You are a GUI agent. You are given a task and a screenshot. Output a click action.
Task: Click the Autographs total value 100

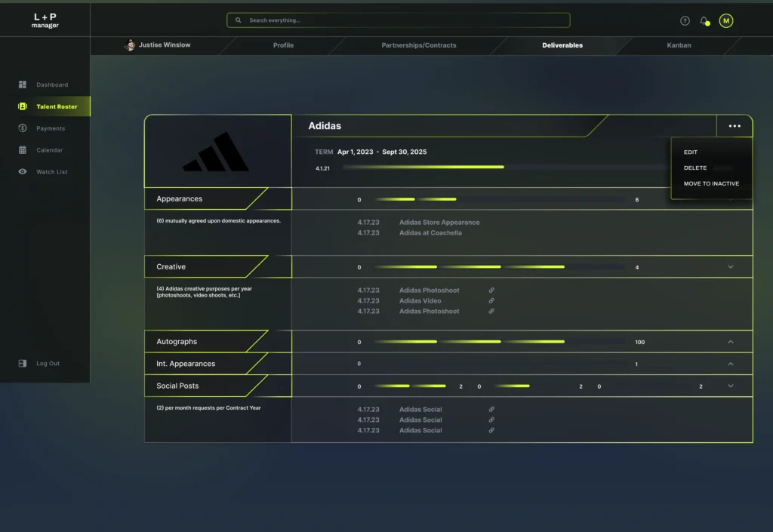pos(640,342)
